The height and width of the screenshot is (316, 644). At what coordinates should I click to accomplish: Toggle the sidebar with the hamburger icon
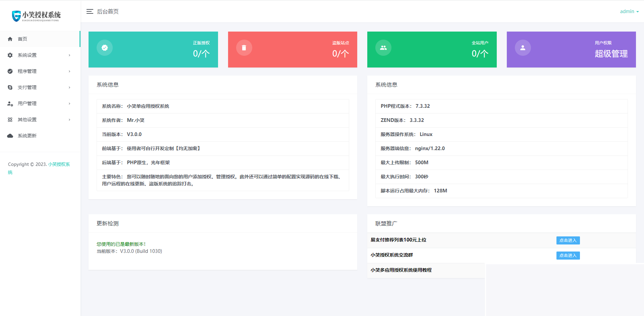pyautogui.click(x=90, y=11)
